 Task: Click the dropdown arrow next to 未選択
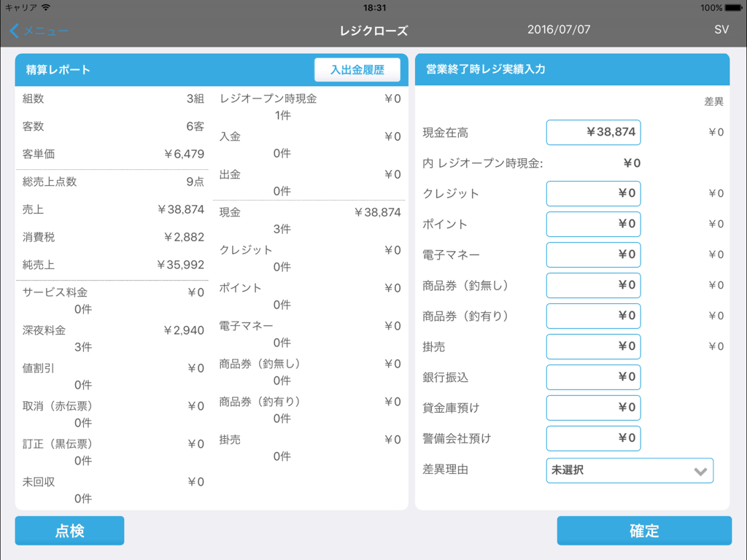[700, 471]
